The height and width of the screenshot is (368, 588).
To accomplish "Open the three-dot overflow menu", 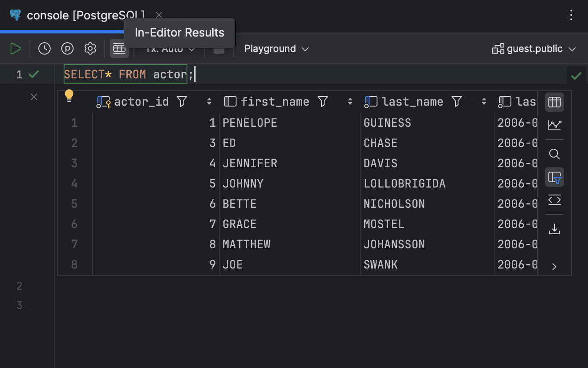I will pyautogui.click(x=571, y=15).
